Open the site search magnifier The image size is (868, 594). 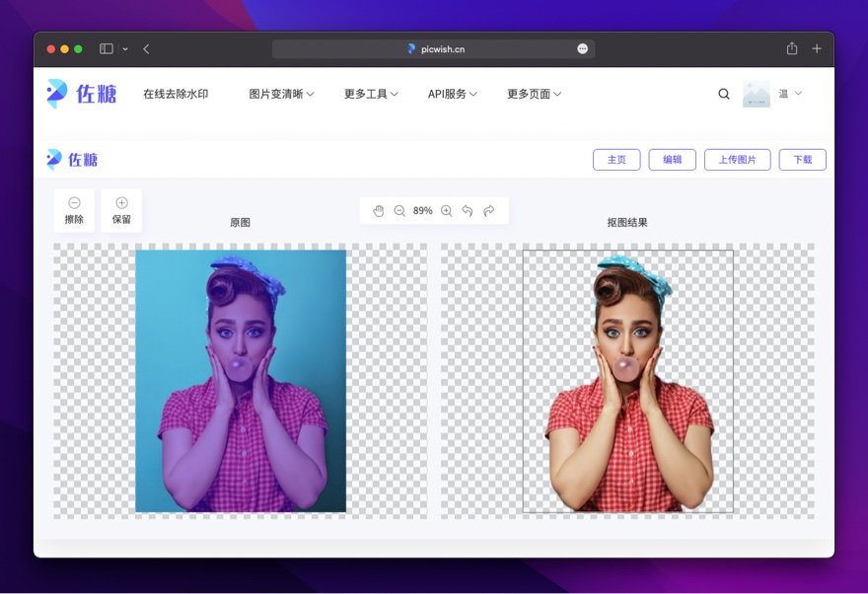point(724,94)
